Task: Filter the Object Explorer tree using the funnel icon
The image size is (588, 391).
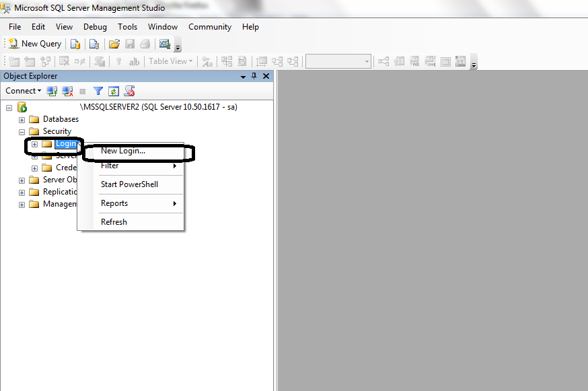Action: [x=98, y=91]
